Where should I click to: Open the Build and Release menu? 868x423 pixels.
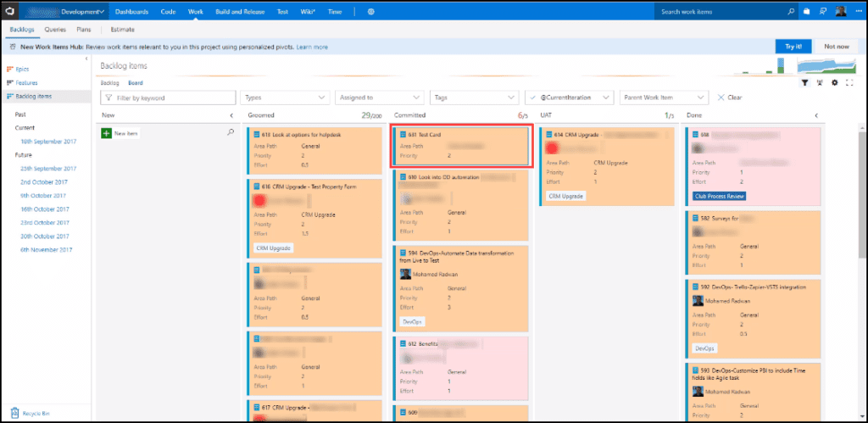[x=239, y=12]
